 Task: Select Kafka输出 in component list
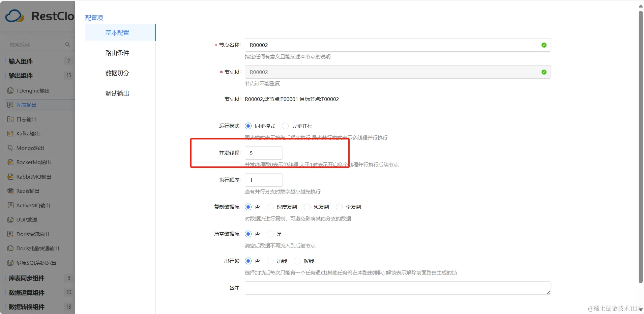coord(28,133)
